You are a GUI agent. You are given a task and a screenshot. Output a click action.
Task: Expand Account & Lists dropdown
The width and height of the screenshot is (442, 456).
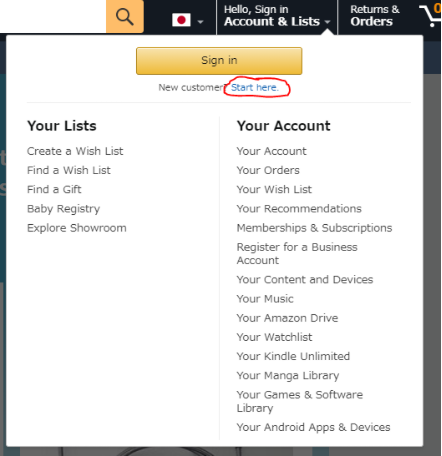click(277, 16)
